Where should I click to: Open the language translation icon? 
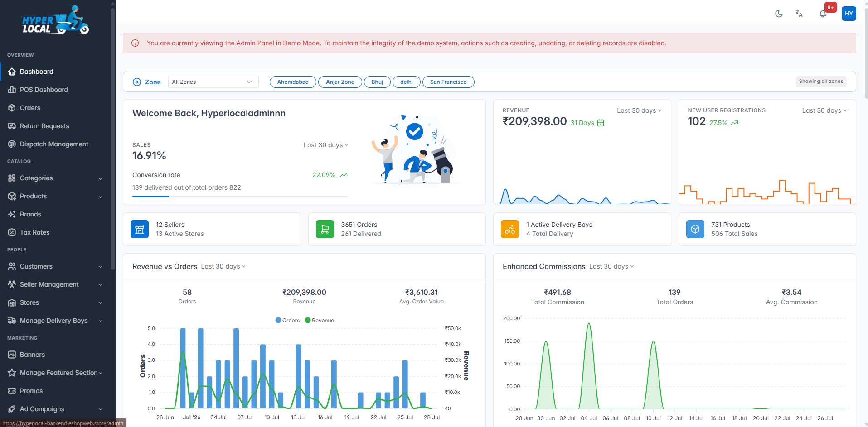coord(799,14)
